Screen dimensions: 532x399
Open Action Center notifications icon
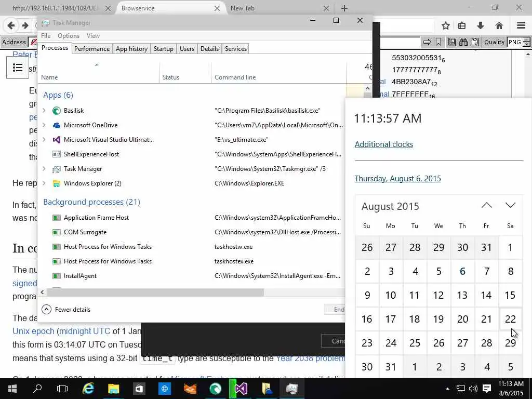[x=487, y=389]
